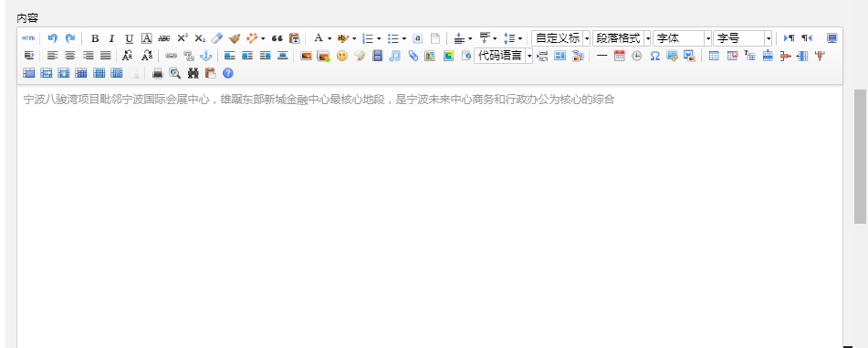Toggle bold formatting
The height and width of the screenshot is (348, 868).
point(95,38)
